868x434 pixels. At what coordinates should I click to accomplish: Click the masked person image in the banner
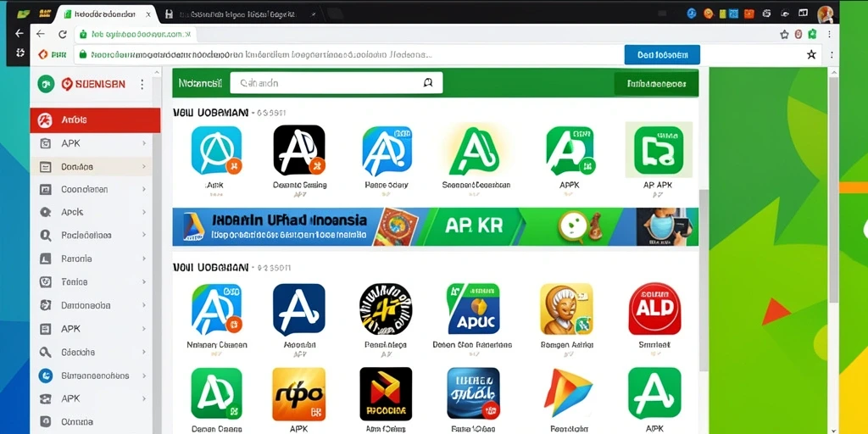pyautogui.click(x=666, y=227)
